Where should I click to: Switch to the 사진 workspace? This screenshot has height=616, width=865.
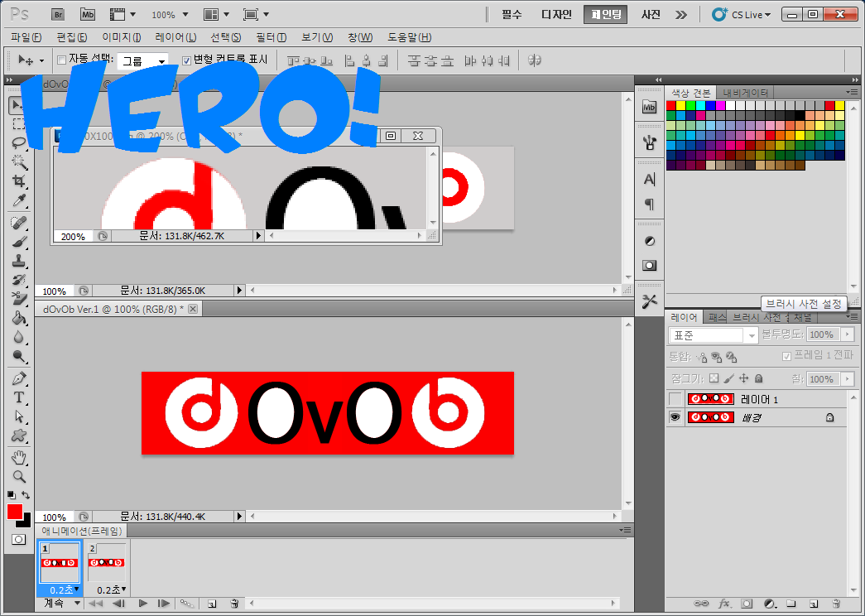click(x=651, y=15)
